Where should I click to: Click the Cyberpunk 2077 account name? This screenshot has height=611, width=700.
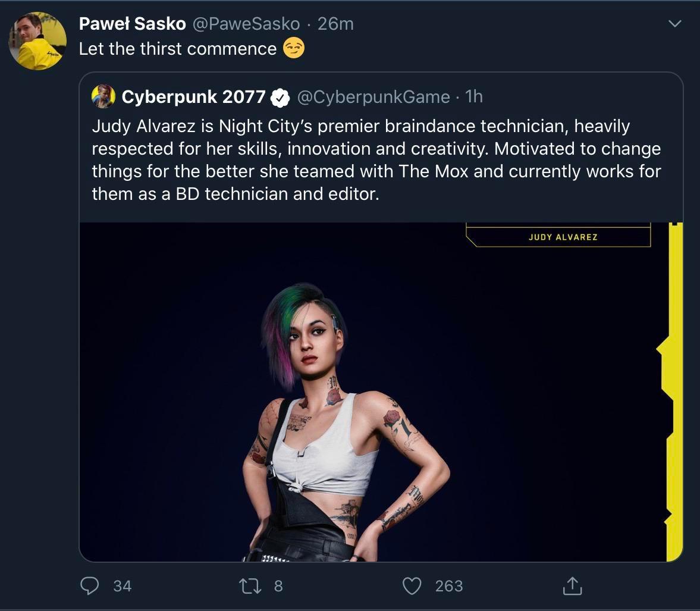pyautogui.click(x=193, y=97)
